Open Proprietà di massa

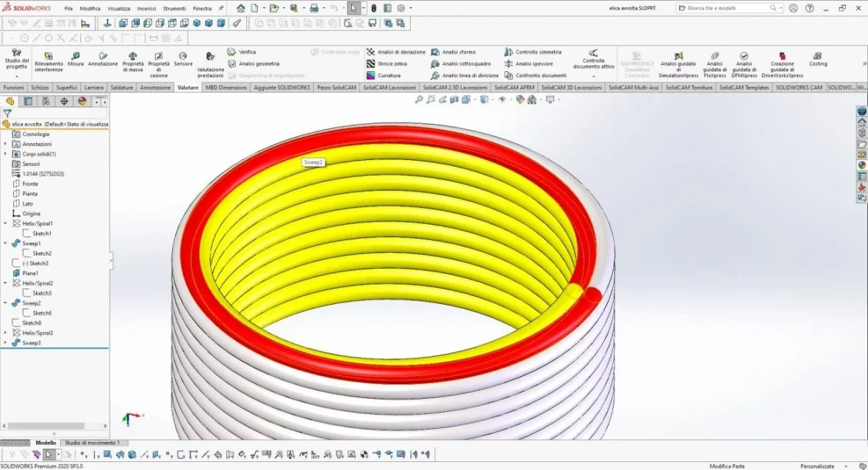133,62
